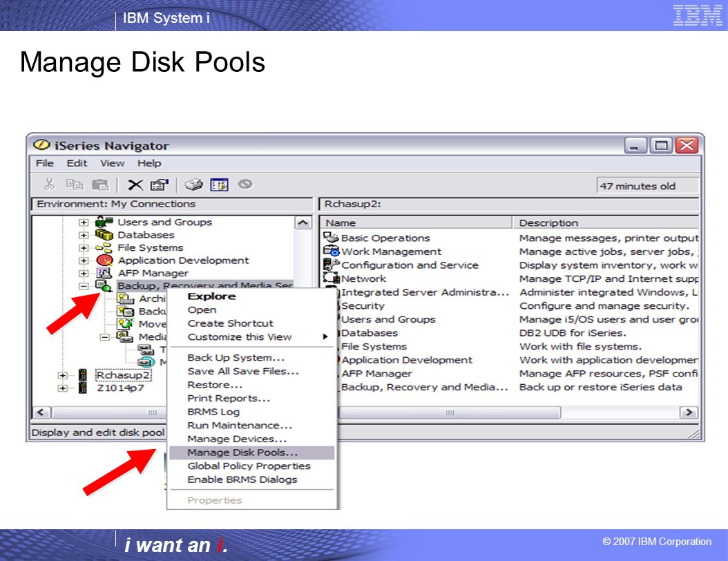
Task: Click the list pane horizontal scrollbar thumb
Action: [450, 412]
